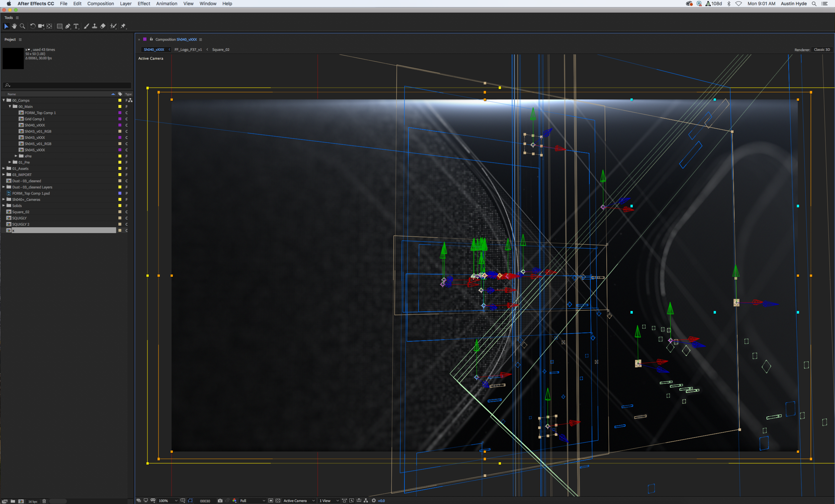
Task: Click label color of FORM_Top Comp 1.psd
Action: coord(120,193)
